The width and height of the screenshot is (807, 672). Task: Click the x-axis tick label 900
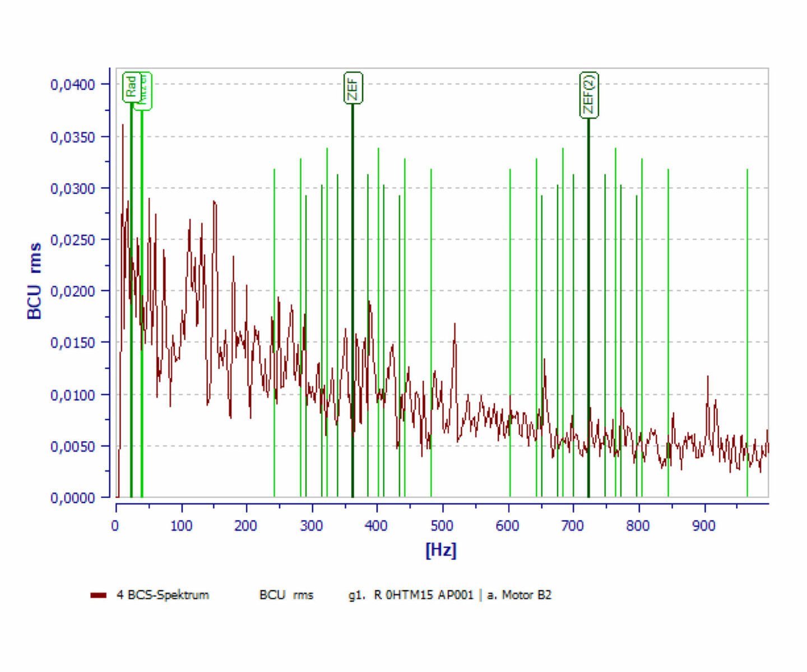pyautogui.click(x=704, y=526)
